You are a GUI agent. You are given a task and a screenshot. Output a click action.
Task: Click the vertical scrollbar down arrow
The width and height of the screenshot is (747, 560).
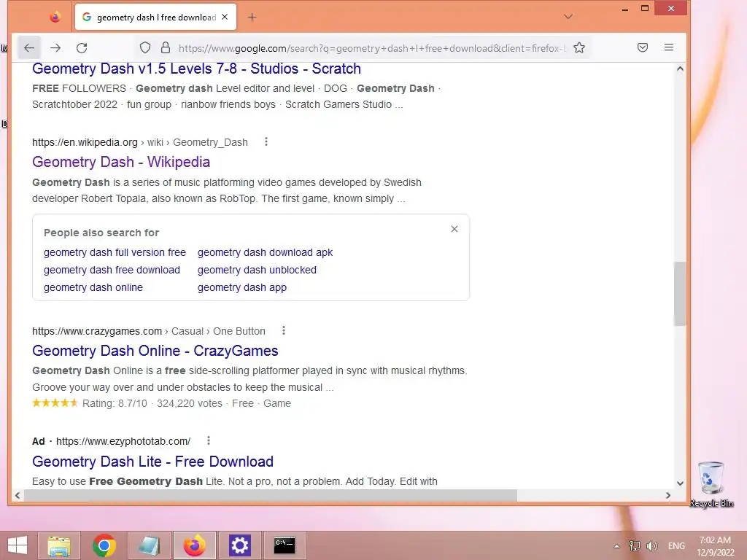pyautogui.click(x=680, y=483)
